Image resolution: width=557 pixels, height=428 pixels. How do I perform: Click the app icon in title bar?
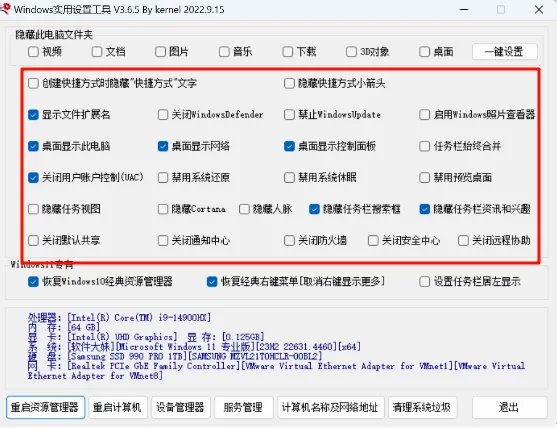pyautogui.click(x=5, y=9)
